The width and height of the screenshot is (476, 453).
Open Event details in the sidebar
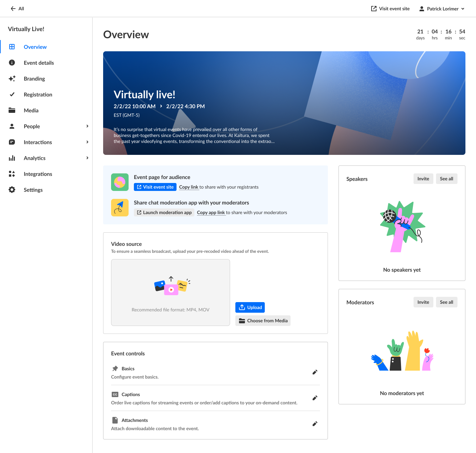tap(46, 63)
